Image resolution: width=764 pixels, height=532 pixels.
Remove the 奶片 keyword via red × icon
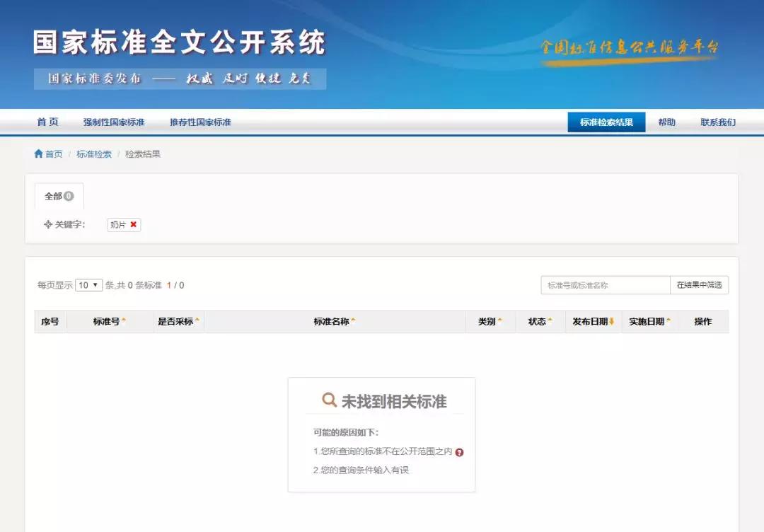134,224
